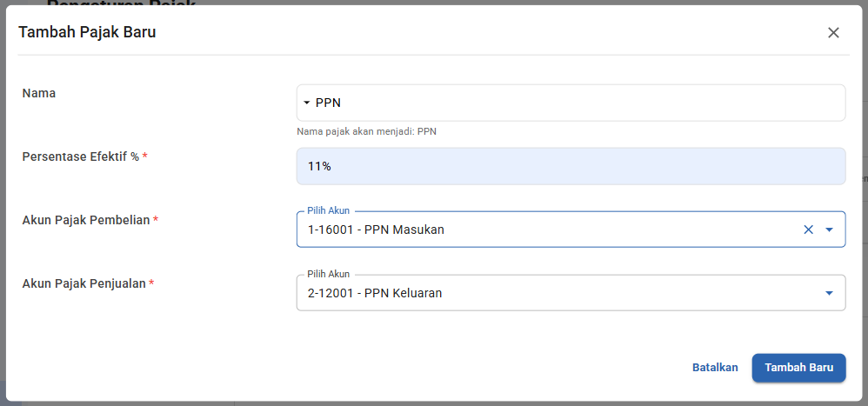Click the Akun Pajak Penjualan label
868x406 pixels.
(x=84, y=283)
